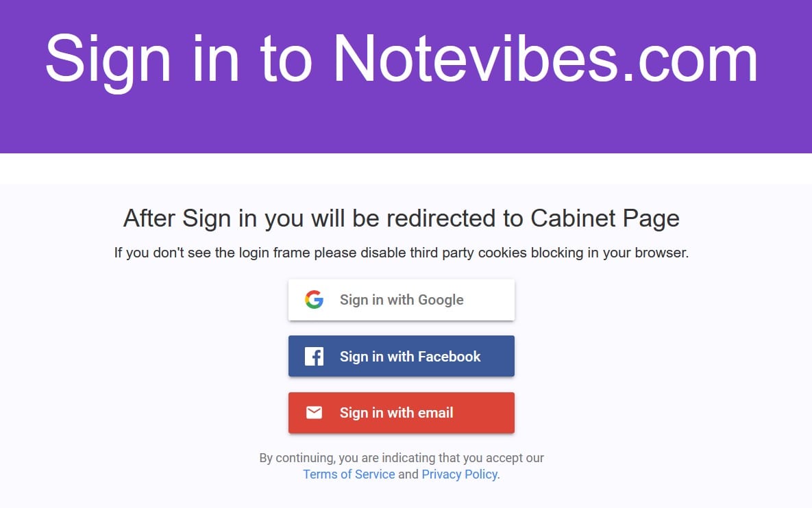This screenshot has height=508, width=812.
Task: Open the Privacy Policy link
Action: pyautogui.click(x=459, y=474)
